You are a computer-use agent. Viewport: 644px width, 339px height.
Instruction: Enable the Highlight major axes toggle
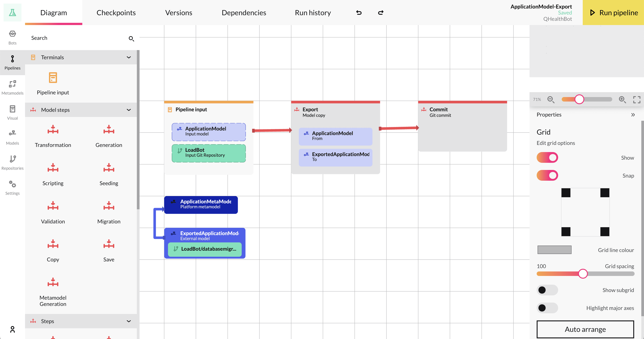547,308
